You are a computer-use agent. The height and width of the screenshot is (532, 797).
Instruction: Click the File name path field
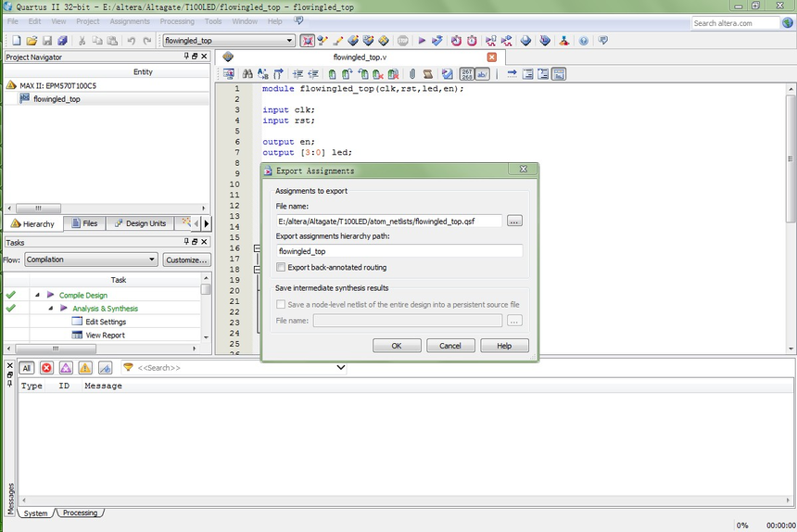click(389, 221)
